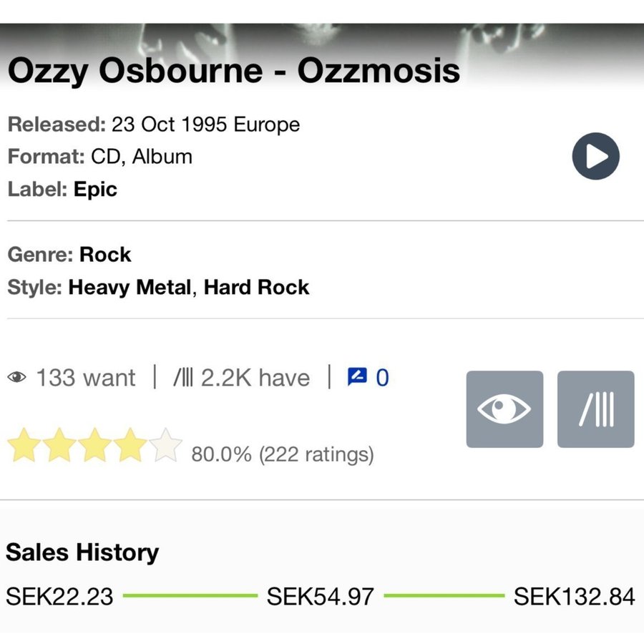Click the small eye icon beside 133 want
The image size is (644, 644).
17,377
